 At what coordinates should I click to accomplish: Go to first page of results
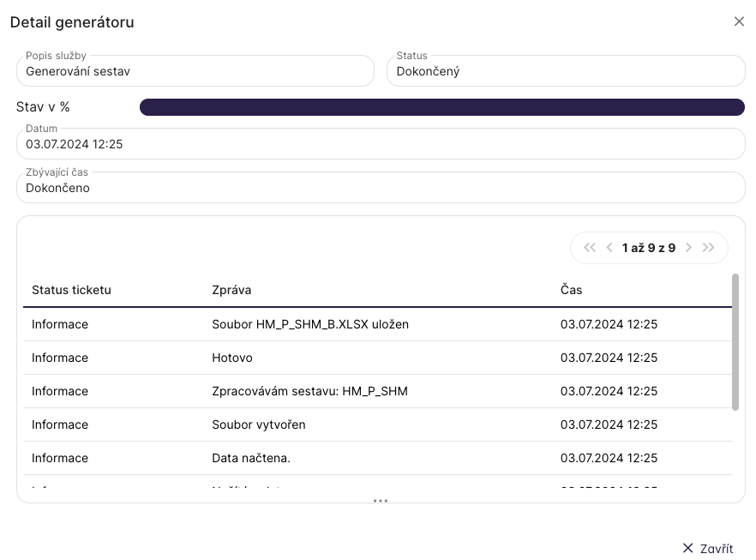click(x=589, y=248)
